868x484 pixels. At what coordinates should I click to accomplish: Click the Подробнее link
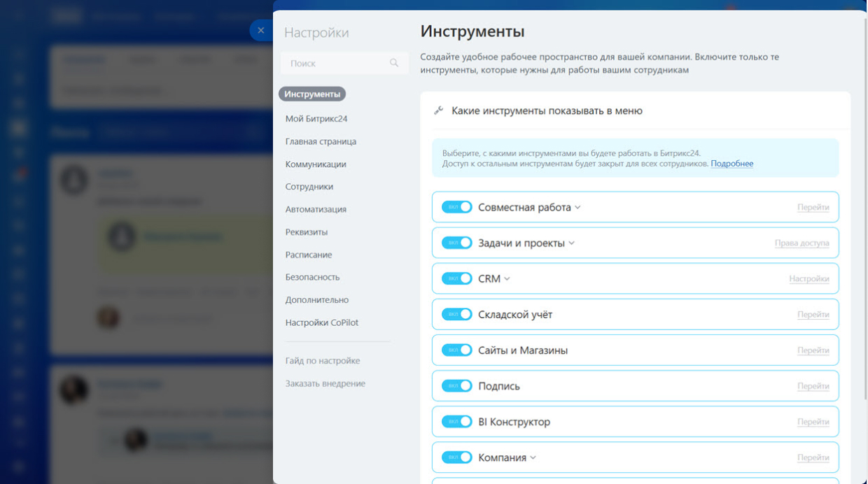point(732,164)
